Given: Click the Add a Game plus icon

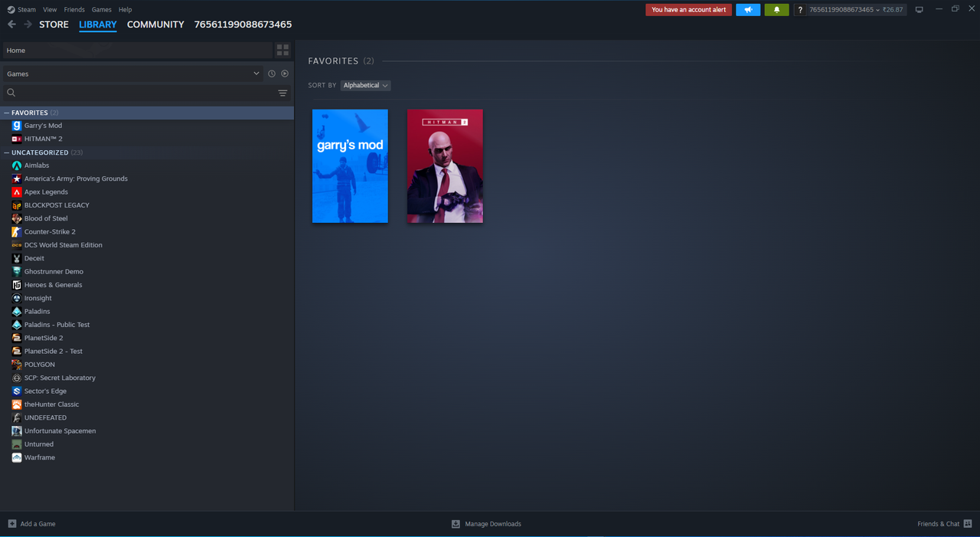Looking at the screenshot, I should 12,524.
